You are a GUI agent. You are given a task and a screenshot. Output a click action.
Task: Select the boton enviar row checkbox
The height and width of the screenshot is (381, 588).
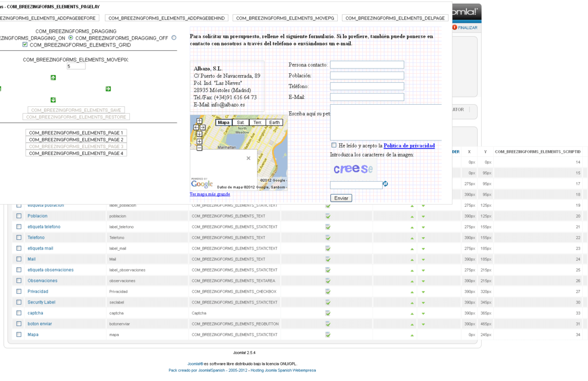tap(19, 324)
